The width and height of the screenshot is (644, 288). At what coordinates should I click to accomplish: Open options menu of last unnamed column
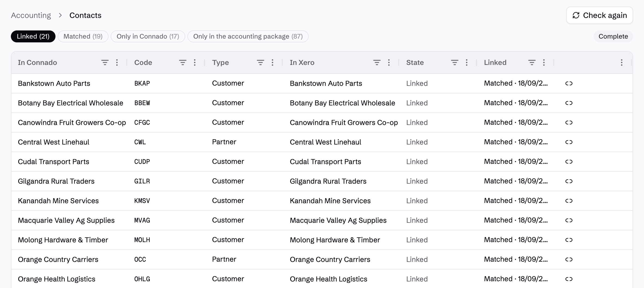[622, 62]
